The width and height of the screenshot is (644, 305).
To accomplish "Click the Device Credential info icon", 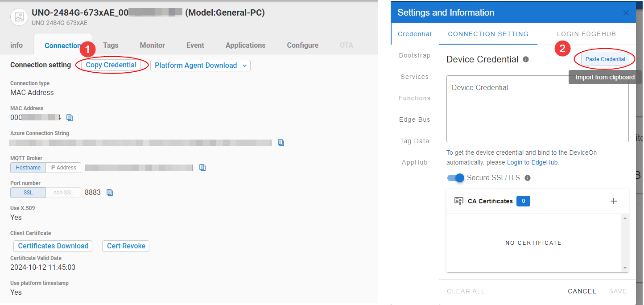I will (x=526, y=59).
